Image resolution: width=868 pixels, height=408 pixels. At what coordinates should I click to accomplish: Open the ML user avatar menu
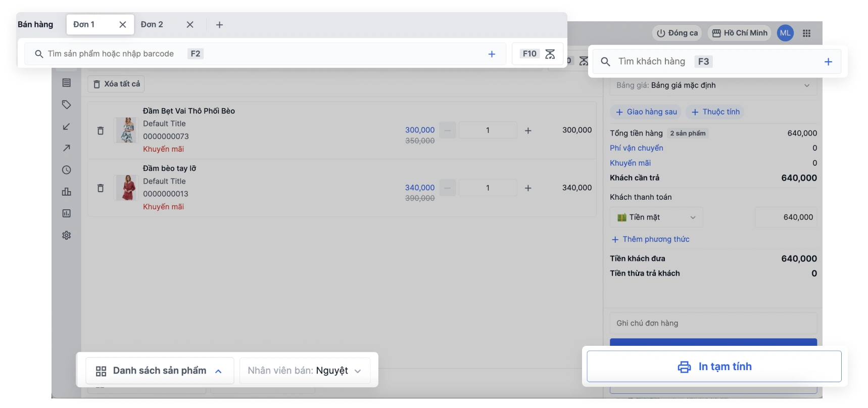(x=785, y=33)
